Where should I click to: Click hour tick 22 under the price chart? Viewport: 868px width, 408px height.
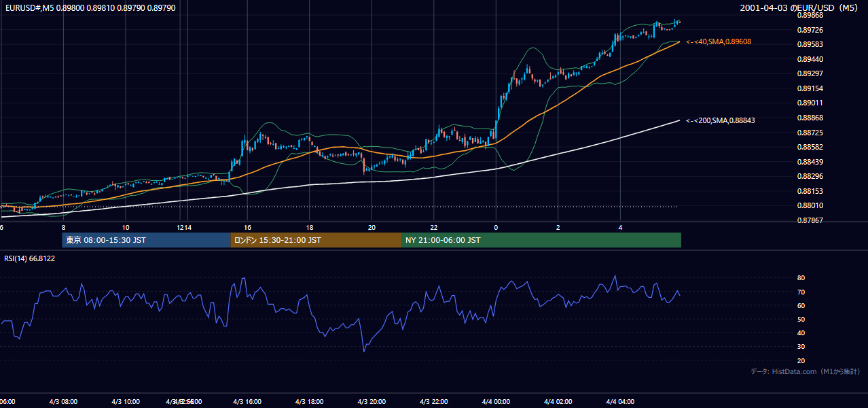point(434,227)
